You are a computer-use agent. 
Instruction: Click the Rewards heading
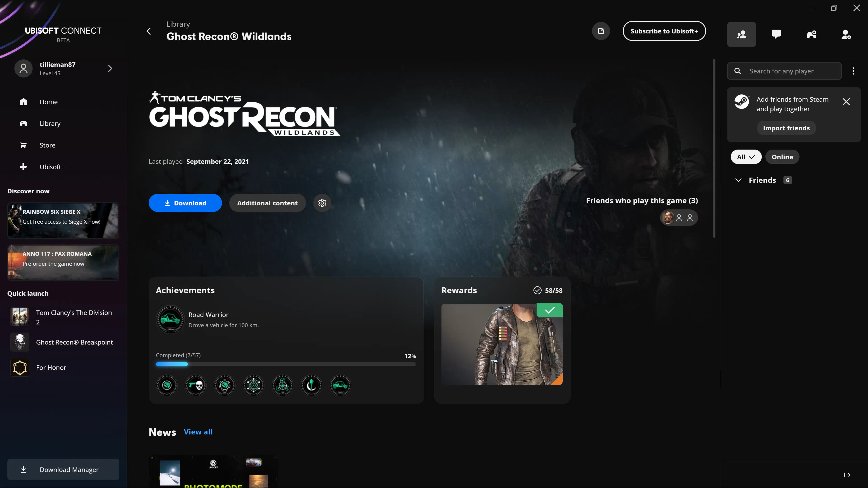459,290
